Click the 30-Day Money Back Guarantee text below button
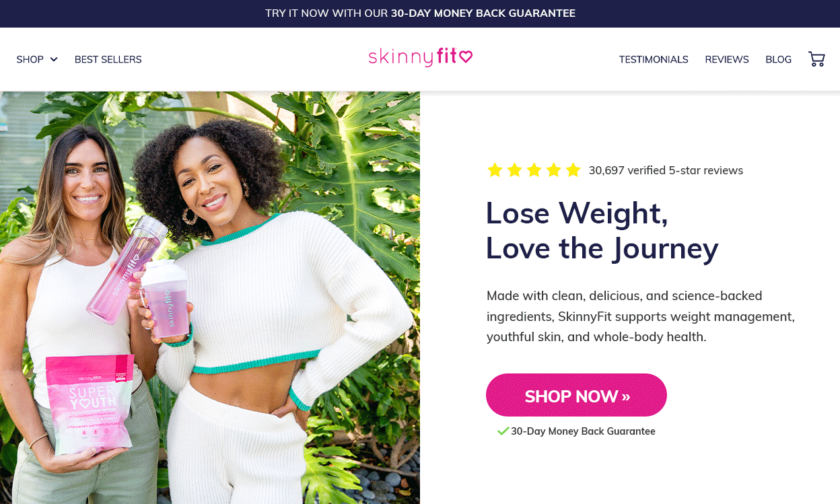 583,431
